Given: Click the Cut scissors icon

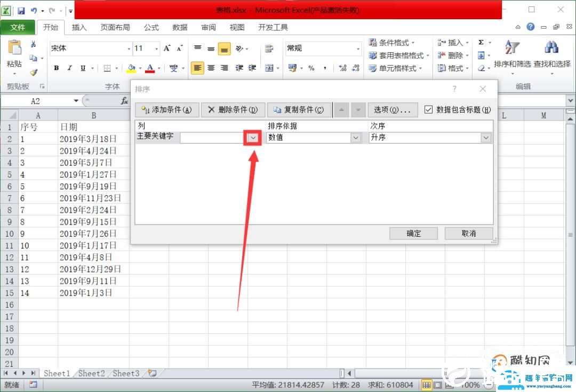Looking at the screenshot, I should pyautogui.click(x=33, y=44).
